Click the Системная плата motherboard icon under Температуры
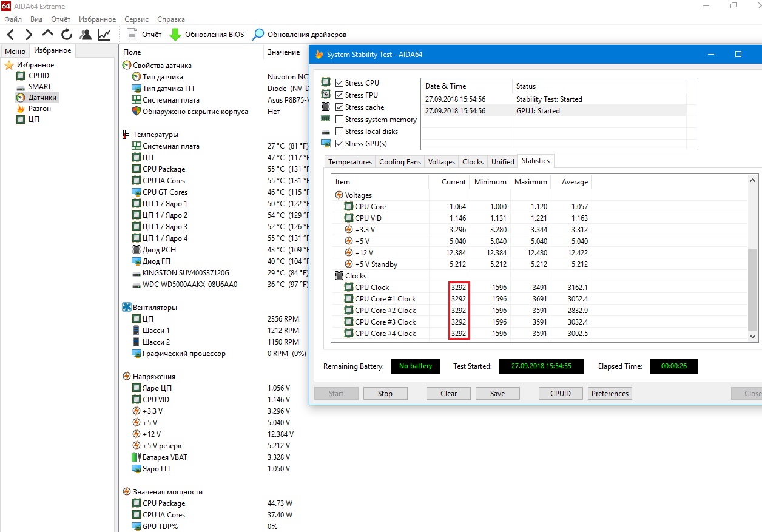The height and width of the screenshot is (532, 762). 137,146
